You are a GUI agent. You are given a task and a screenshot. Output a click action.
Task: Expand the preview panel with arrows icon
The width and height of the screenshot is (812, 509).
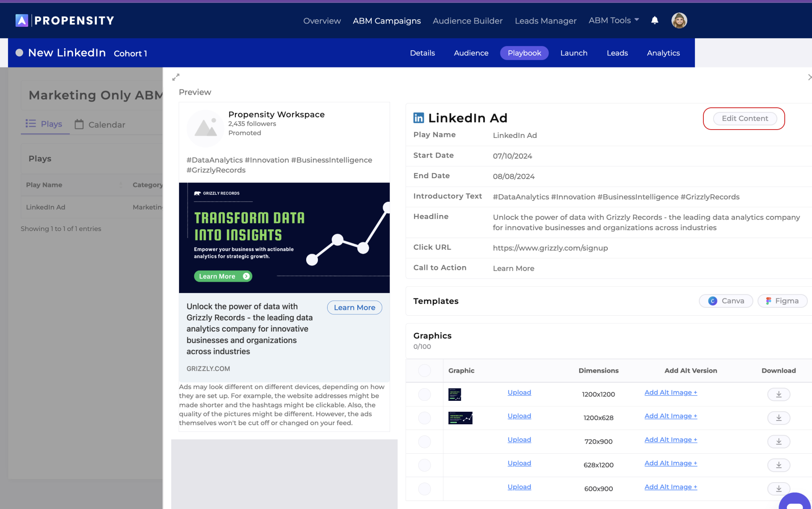coord(176,77)
